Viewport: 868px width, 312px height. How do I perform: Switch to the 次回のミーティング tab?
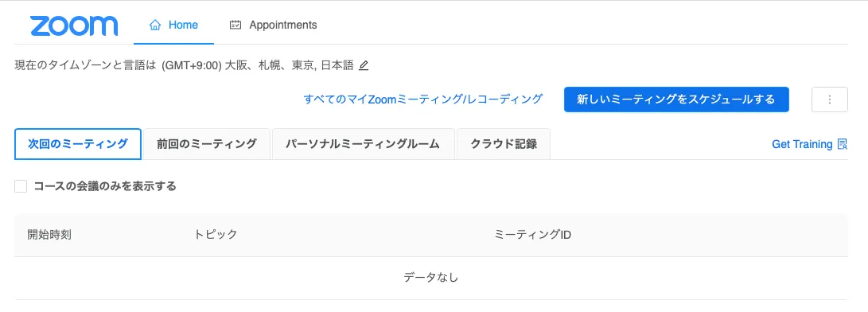[x=78, y=144]
